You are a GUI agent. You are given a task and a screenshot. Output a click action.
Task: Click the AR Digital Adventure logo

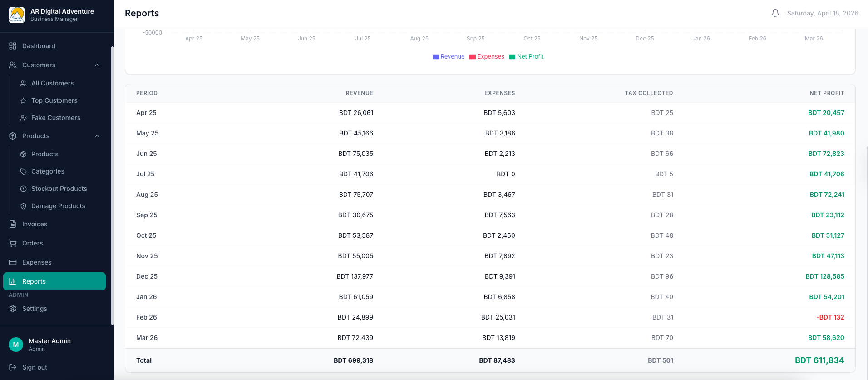pyautogui.click(x=17, y=15)
